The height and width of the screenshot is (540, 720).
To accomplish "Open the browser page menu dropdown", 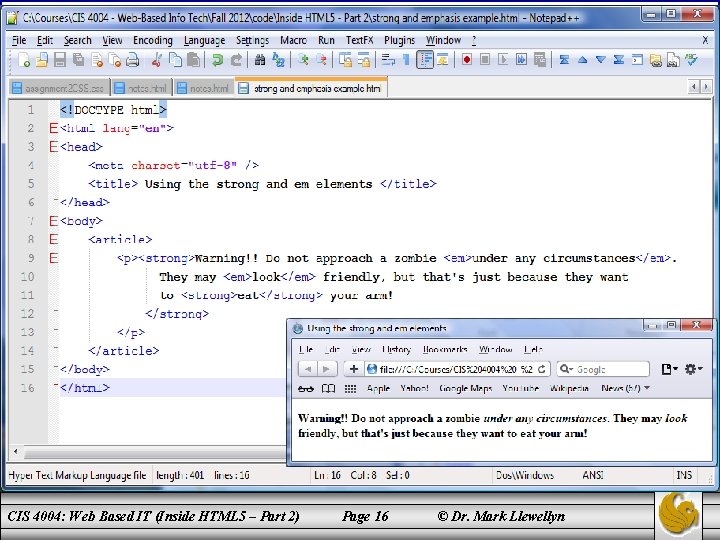I will click(669, 369).
